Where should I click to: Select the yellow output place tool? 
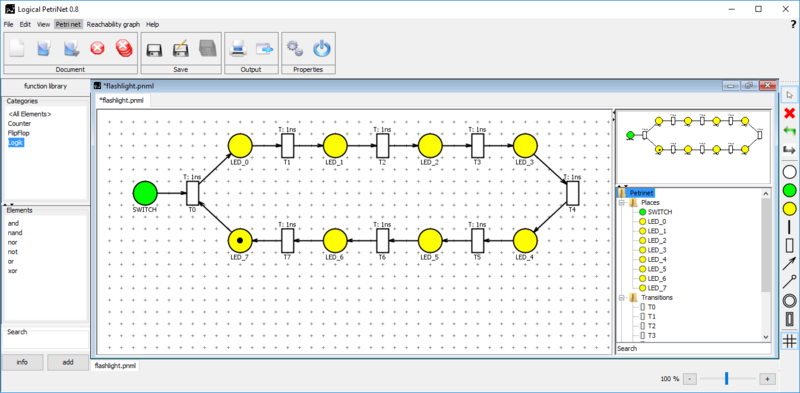[789, 209]
